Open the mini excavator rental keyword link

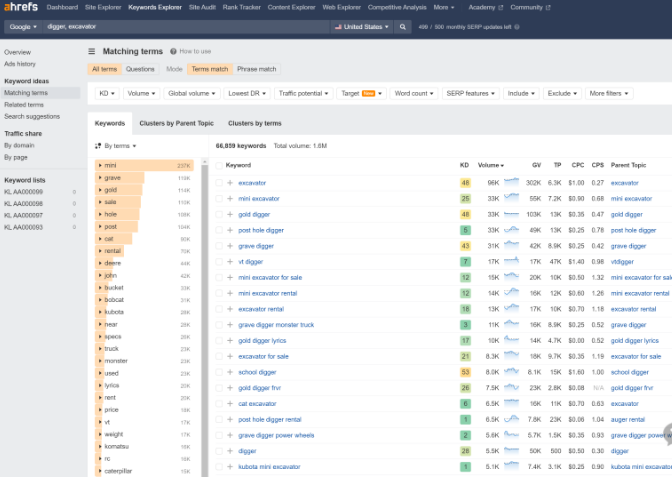267,293
